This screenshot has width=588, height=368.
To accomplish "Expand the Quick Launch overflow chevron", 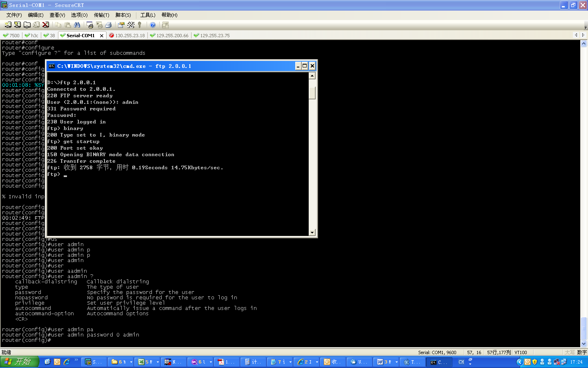I will coord(76,360).
